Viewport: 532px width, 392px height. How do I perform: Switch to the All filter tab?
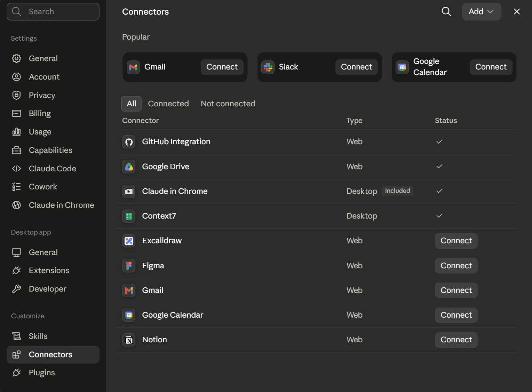(x=131, y=104)
